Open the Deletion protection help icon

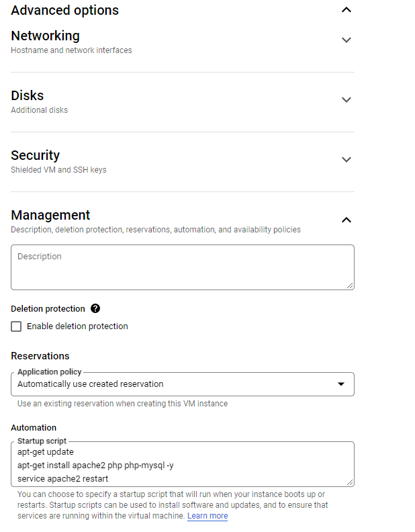tap(95, 309)
